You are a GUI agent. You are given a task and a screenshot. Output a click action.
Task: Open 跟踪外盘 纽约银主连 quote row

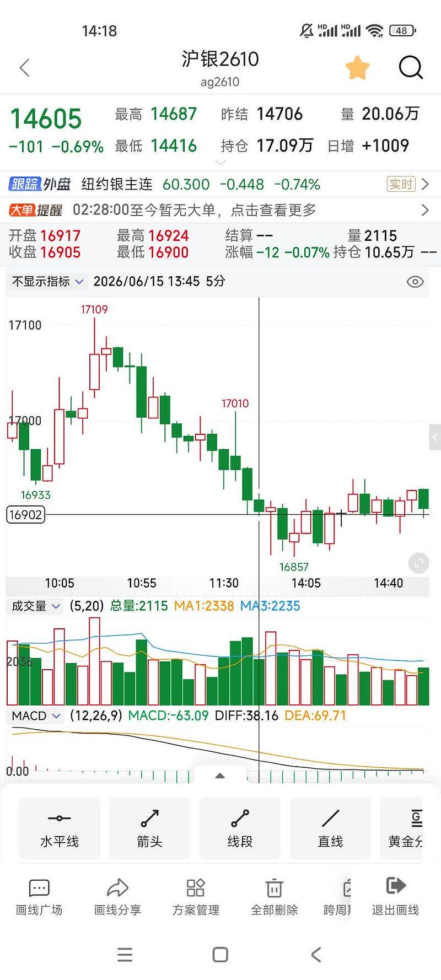pyautogui.click(x=220, y=184)
